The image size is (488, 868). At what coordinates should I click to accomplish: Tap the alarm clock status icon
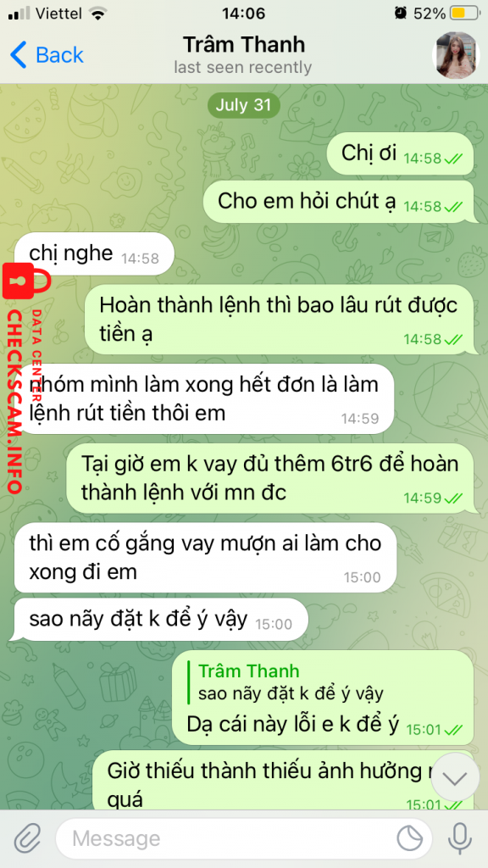(400, 14)
